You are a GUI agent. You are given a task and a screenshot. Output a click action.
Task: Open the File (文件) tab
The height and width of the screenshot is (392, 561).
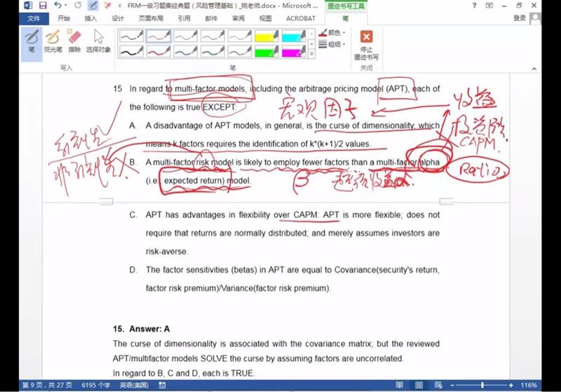33,18
